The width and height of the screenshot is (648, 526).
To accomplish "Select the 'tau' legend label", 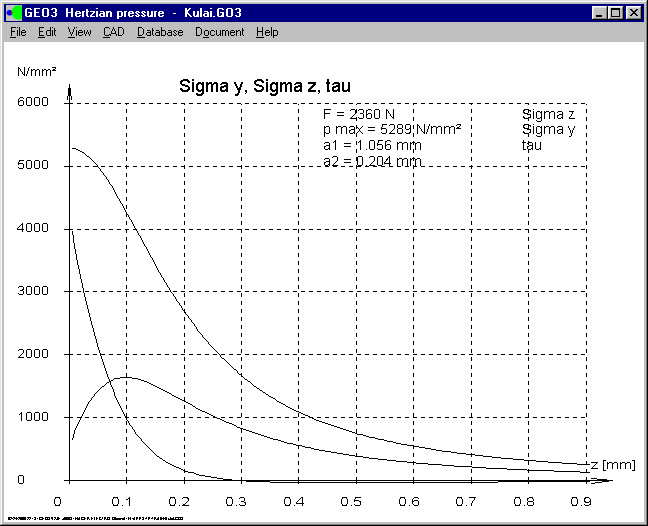I will coord(532,145).
